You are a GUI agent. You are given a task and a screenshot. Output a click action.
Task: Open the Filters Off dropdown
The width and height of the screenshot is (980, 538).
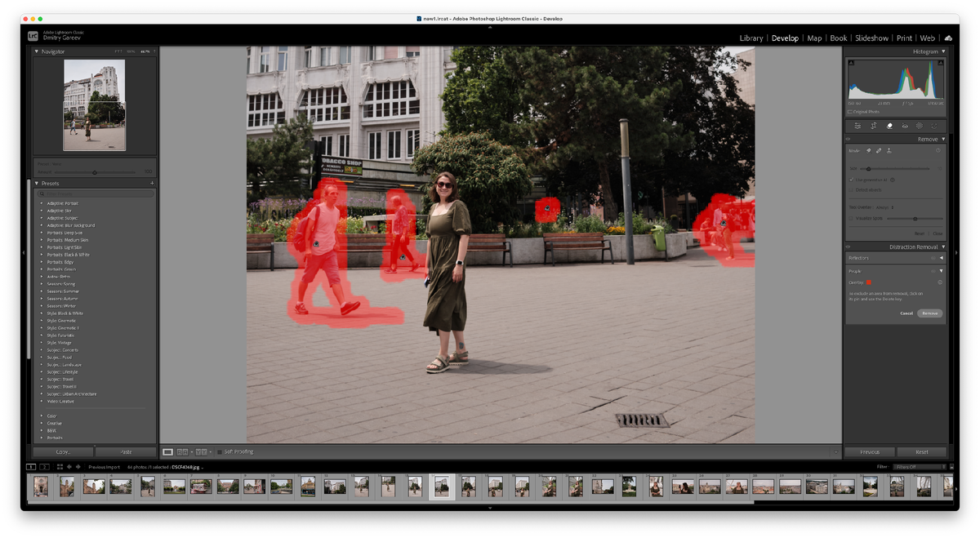tap(920, 467)
